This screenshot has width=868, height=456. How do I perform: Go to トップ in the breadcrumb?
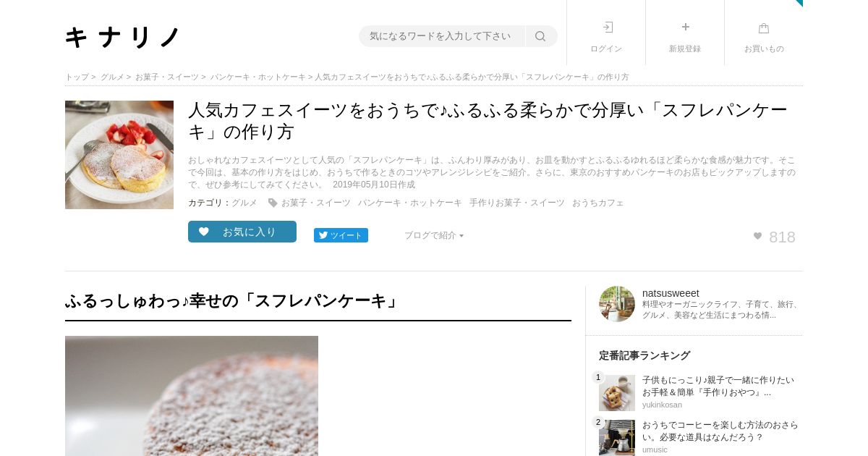[x=77, y=77]
